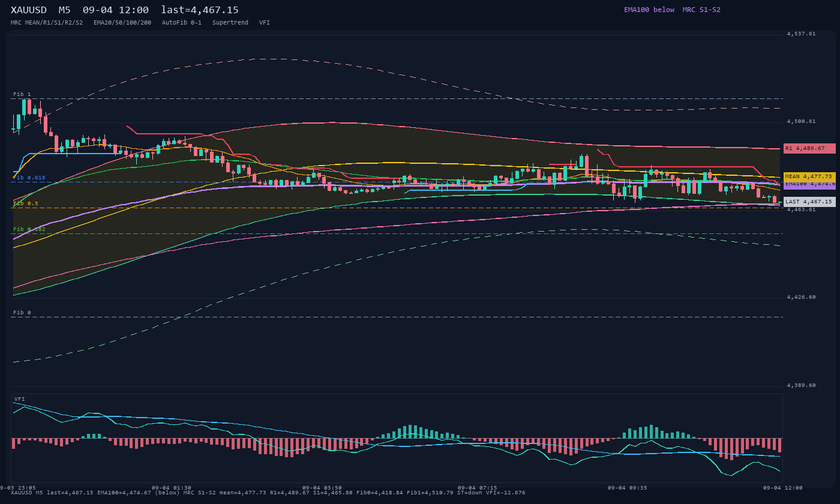Click the AutoFib 0-1 legend entry
Viewport: 840px width, 504px height.
[x=182, y=23]
